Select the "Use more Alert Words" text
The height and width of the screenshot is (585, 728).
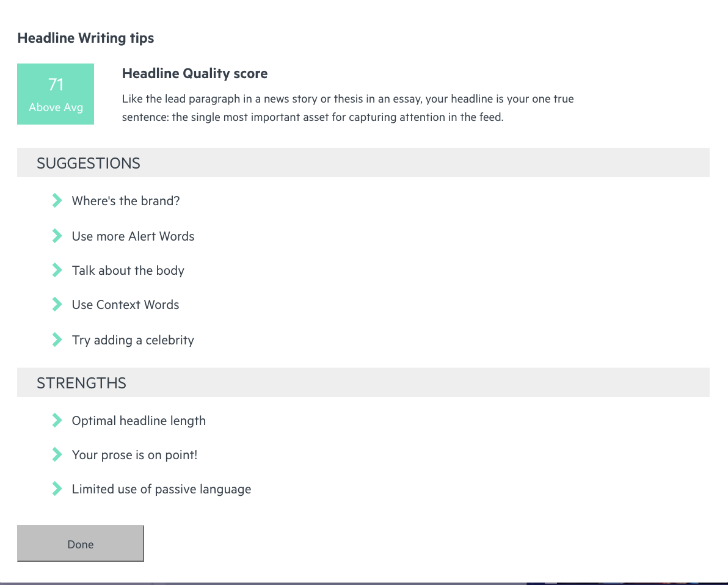pyautogui.click(x=133, y=236)
